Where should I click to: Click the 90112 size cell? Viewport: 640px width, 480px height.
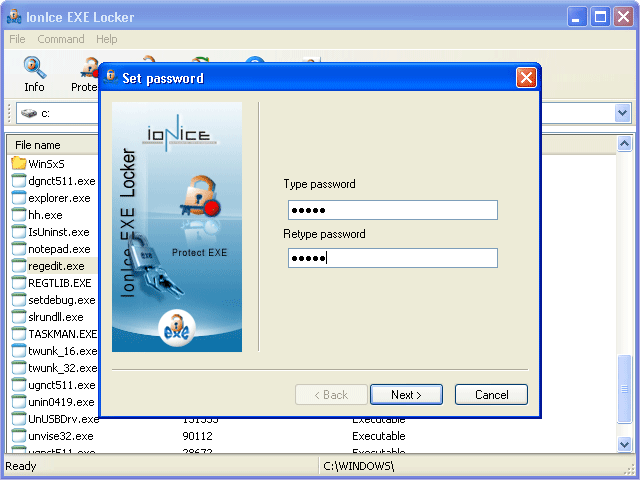[x=198, y=436]
